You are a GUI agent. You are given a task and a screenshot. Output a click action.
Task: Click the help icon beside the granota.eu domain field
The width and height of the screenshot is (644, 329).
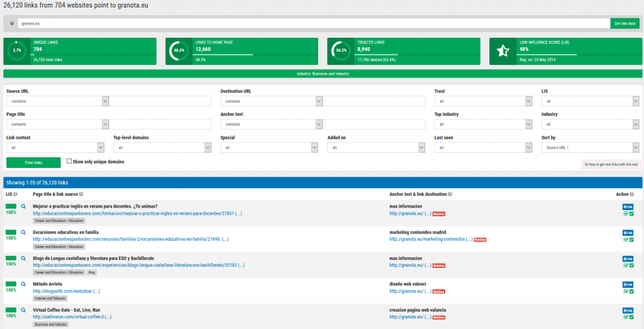point(12,23)
